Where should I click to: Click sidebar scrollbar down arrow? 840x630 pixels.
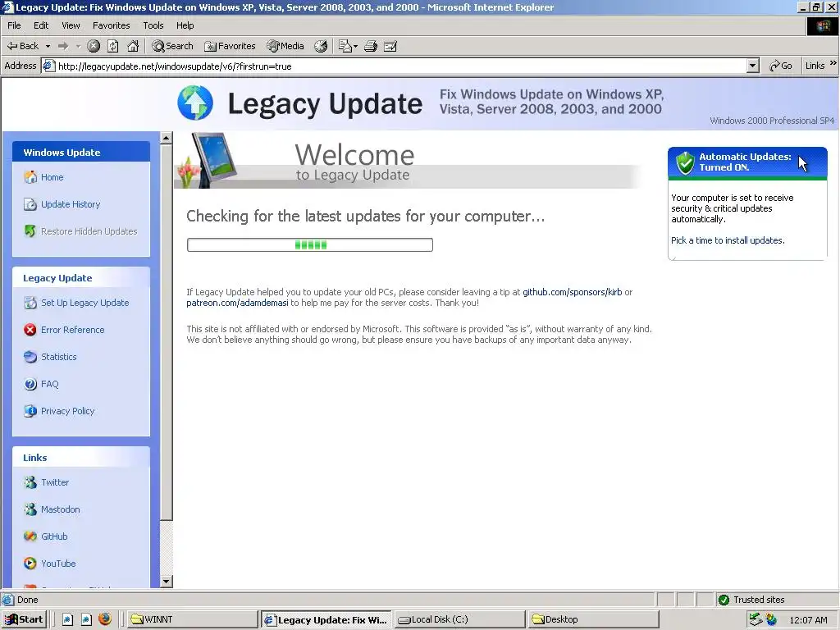point(166,582)
